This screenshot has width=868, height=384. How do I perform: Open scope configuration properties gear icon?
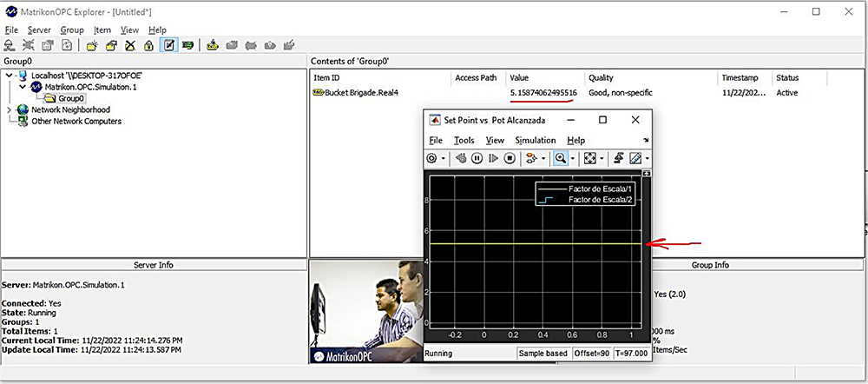click(431, 158)
